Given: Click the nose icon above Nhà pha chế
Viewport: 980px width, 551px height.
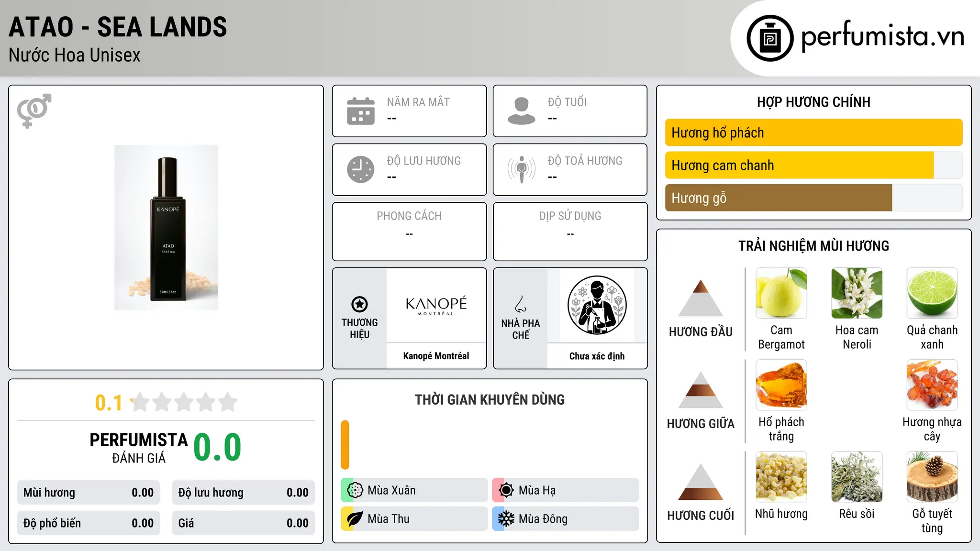Looking at the screenshot, I should point(521,304).
